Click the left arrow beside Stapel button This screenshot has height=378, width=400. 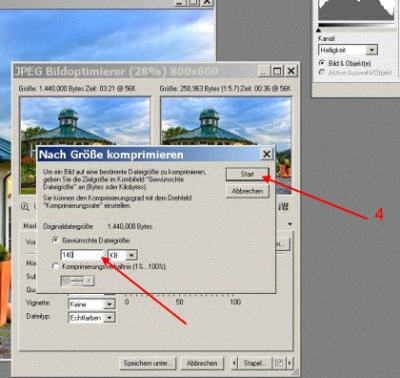[x=234, y=363]
